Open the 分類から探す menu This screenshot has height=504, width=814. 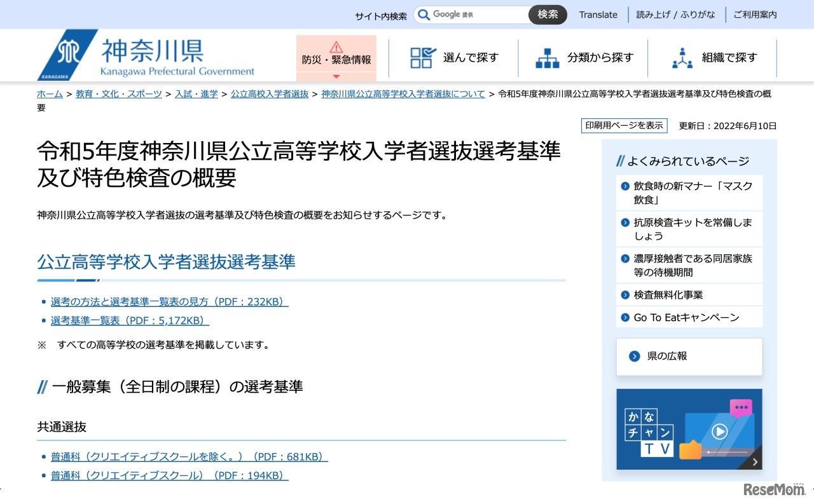pyautogui.click(x=584, y=58)
